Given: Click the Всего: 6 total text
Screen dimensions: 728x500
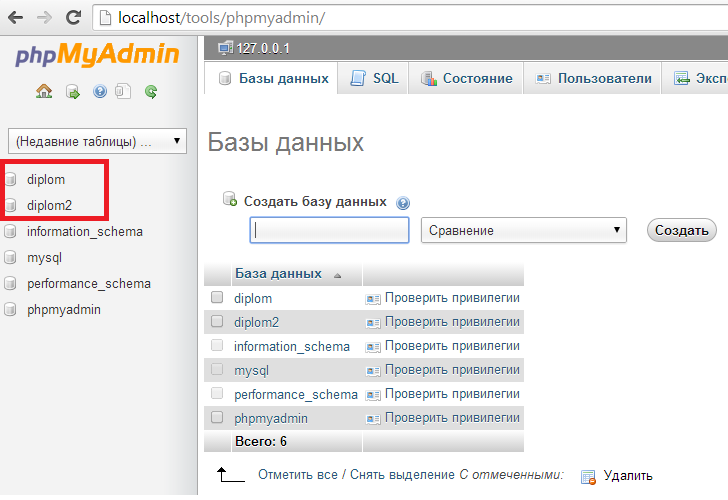Looking at the screenshot, I should (261, 441).
